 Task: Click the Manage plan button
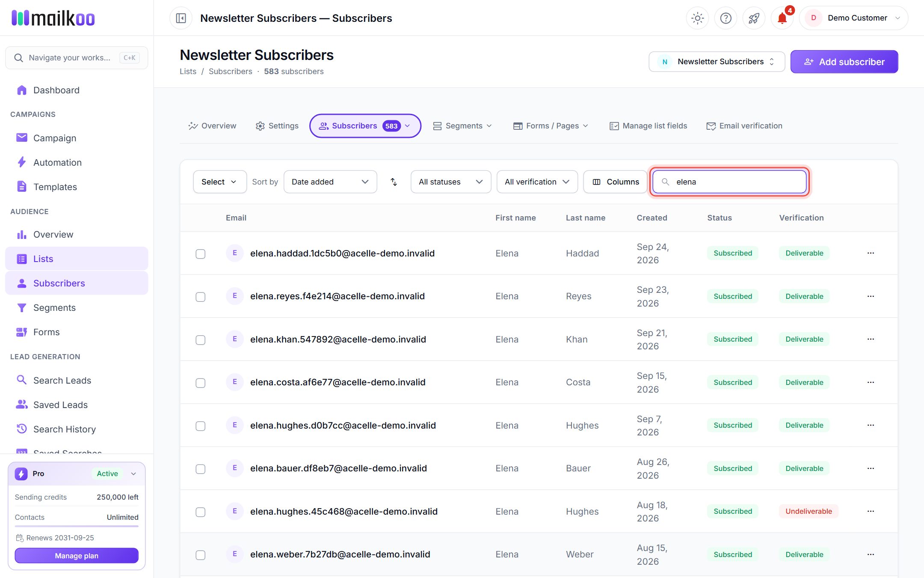click(77, 556)
